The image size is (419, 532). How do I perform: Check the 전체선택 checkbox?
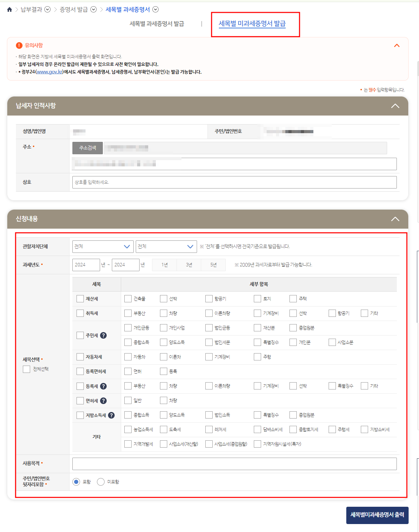26,369
